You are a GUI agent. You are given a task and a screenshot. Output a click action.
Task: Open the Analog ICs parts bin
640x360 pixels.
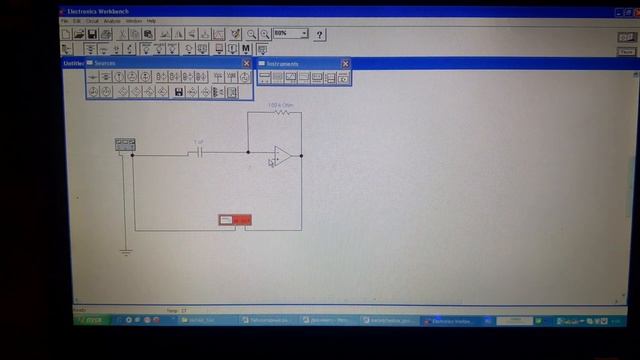pos(146,49)
